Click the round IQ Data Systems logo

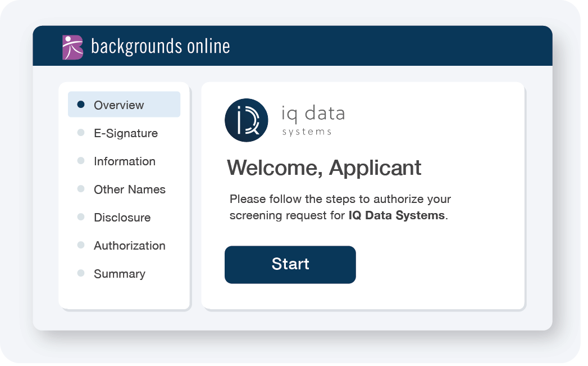[247, 120]
